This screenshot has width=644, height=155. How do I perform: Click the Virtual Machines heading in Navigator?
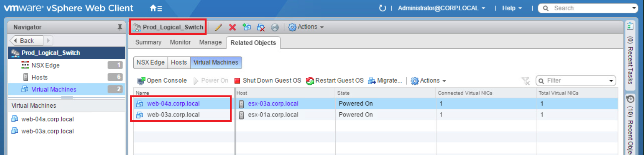pos(34,105)
